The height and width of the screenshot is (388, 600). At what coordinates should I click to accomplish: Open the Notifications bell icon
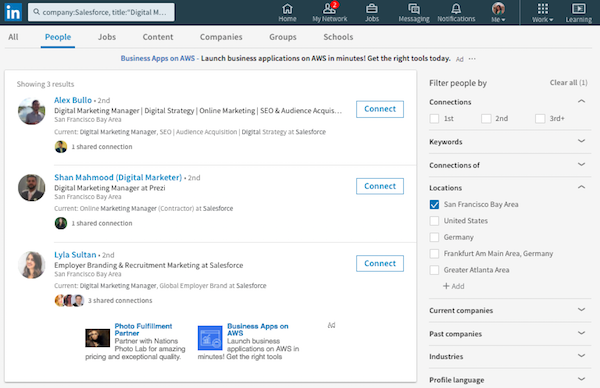coord(456,13)
